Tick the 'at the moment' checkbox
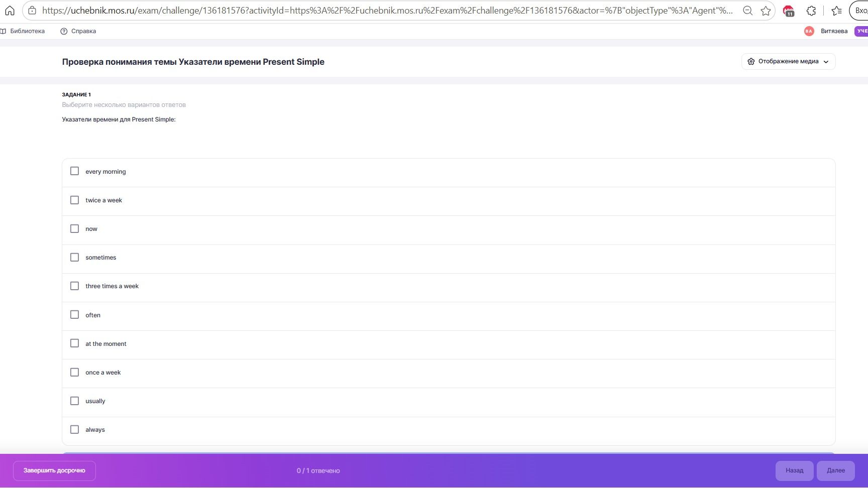 [74, 343]
